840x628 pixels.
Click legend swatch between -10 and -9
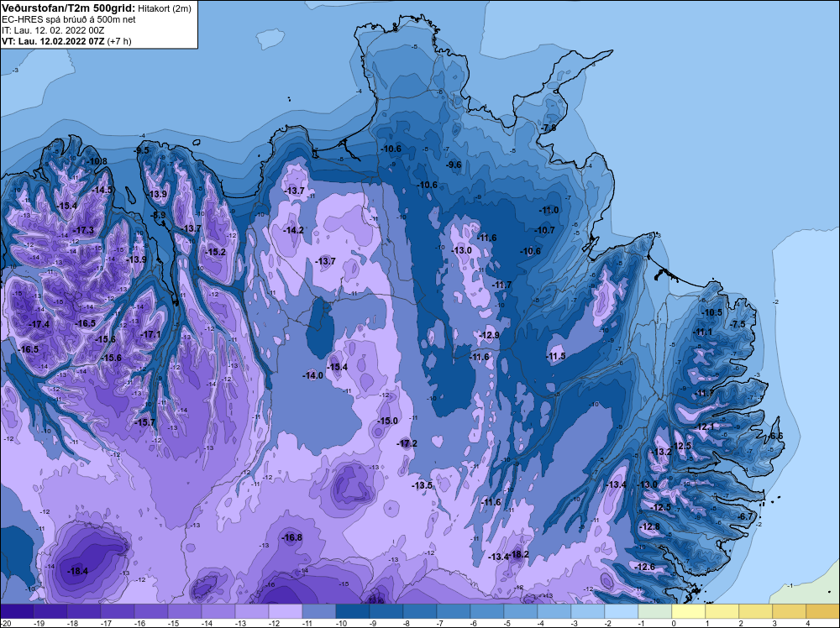tap(353, 611)
